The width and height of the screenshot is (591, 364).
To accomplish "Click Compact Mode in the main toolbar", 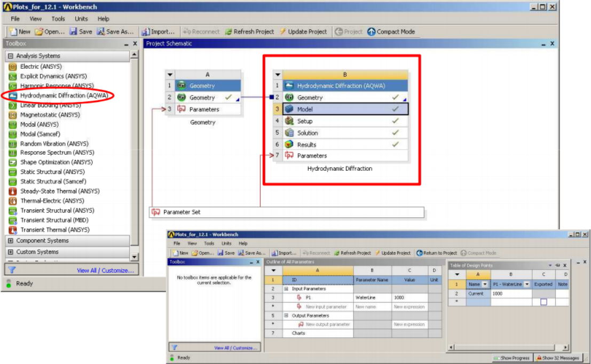I will click(x=391, y=31).
